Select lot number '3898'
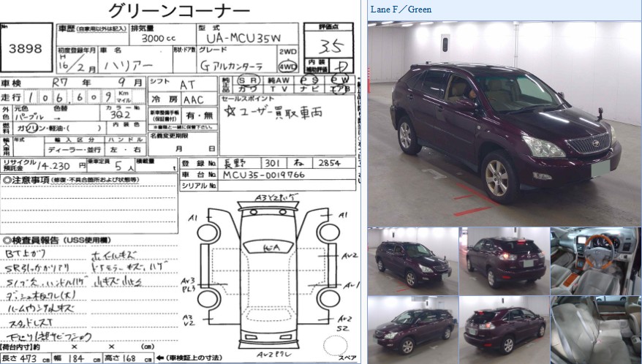642x364 pixels. 26,49
